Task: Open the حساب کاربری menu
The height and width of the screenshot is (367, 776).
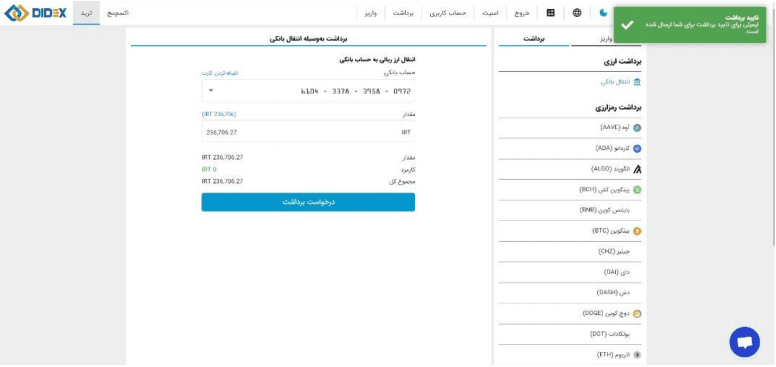Action: pyautogui.click(x=448, y=13)
